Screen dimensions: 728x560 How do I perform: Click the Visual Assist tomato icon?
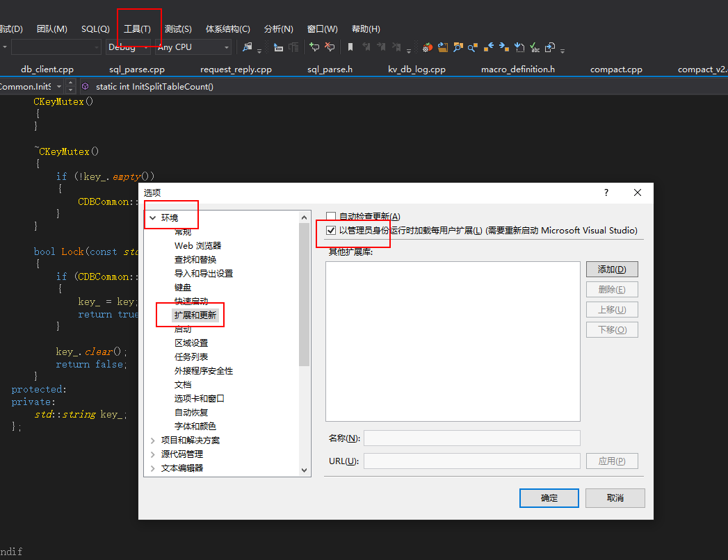tap(428, 47)
